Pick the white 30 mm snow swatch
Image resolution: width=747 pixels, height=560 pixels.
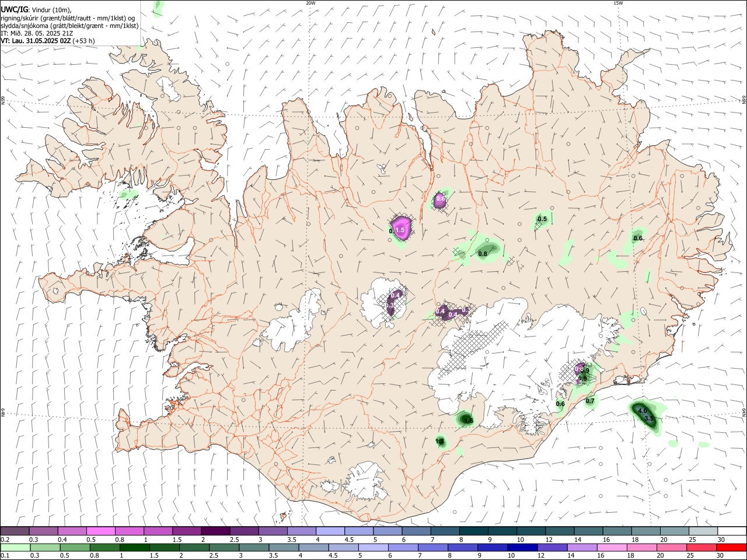click(x=731, y=531)
